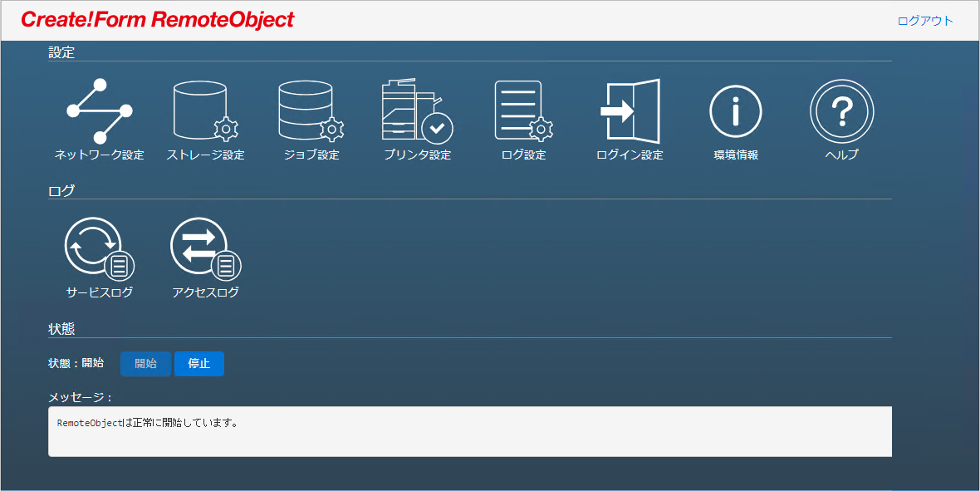Open ジョブ設定 job settings icon
980x491 pixels.
[x=311, y=112]
